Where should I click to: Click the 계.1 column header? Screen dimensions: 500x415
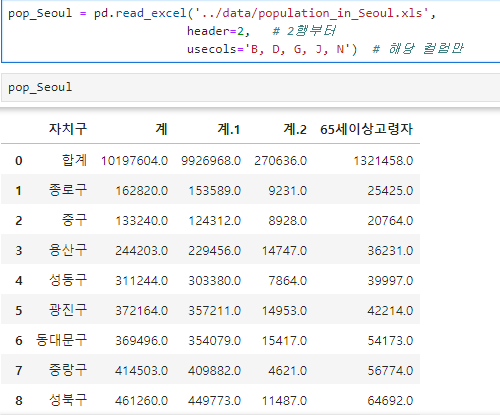[x=229, y=129]
